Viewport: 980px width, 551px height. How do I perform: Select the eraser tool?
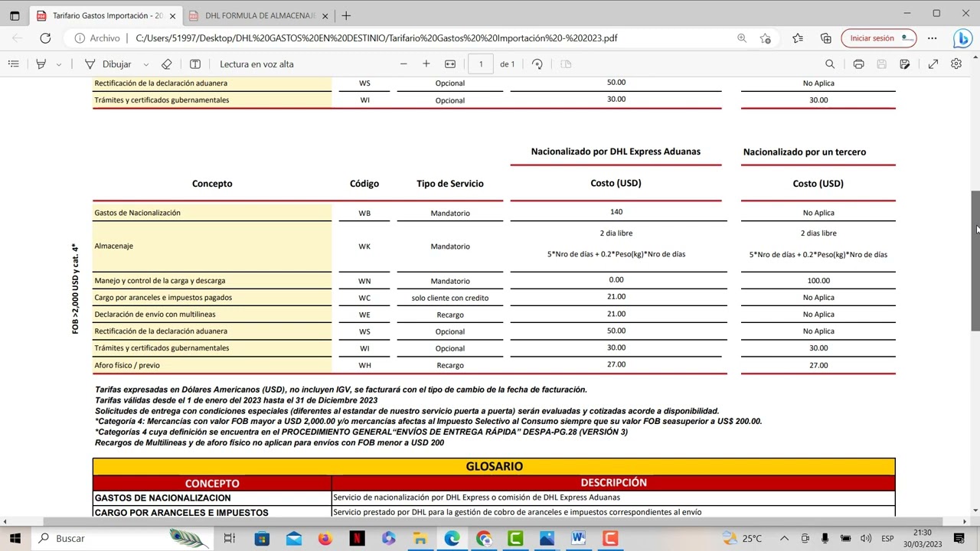[167, 64]
